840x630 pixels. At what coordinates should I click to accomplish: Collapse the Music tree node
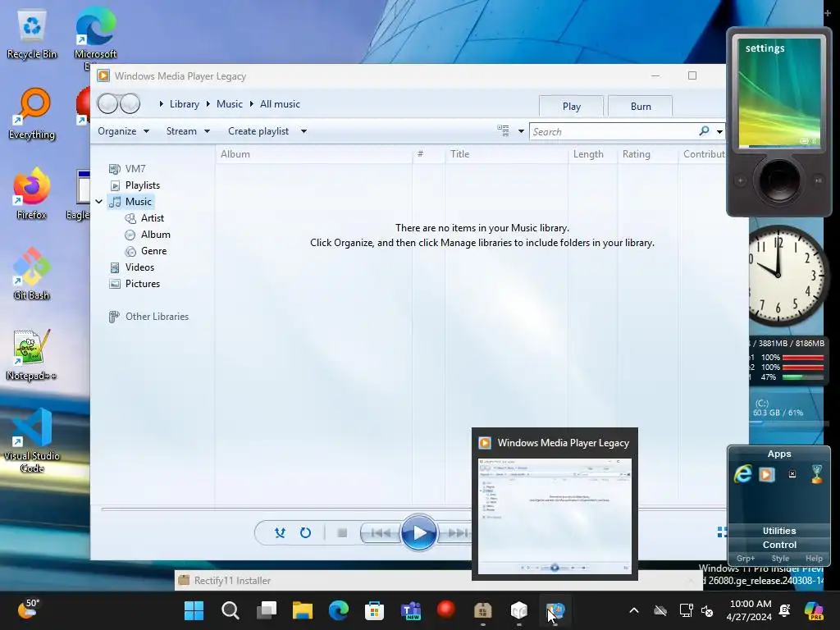click(99, 202)
